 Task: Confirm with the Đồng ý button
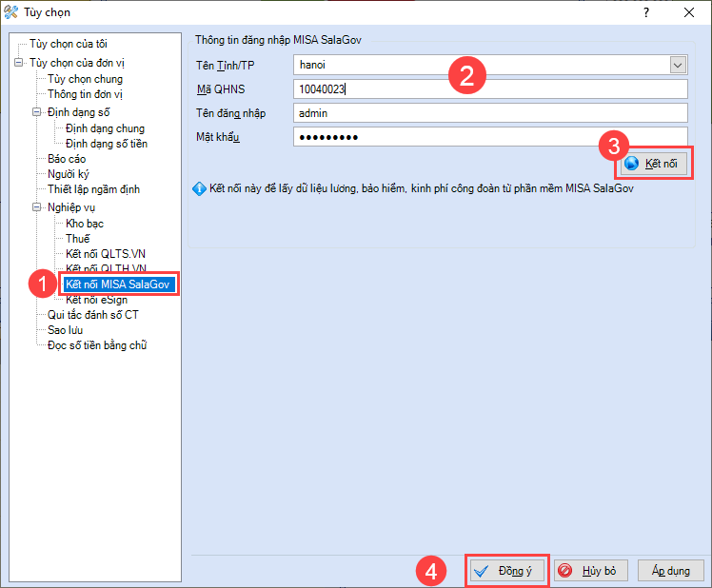[x=506, y=571]
